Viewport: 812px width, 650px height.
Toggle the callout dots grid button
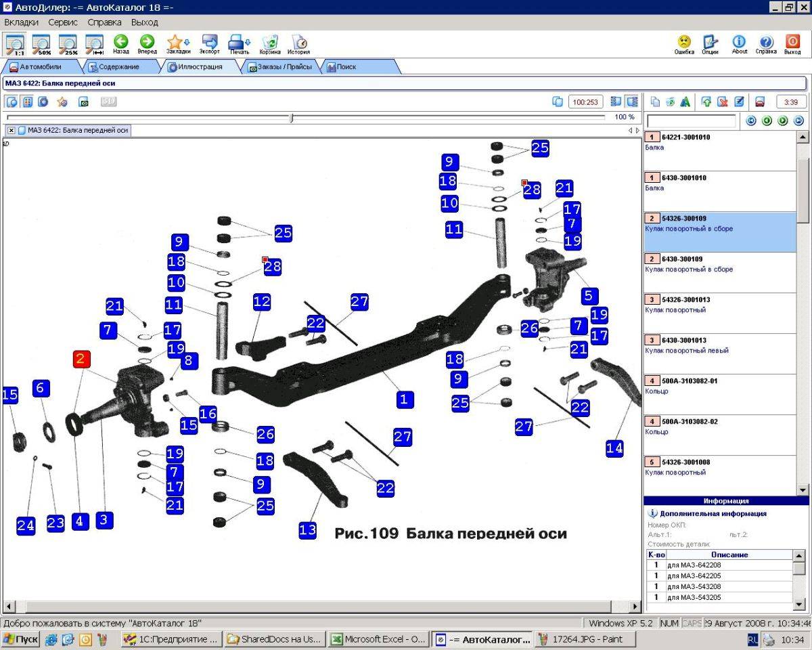[x=28, y=102]
